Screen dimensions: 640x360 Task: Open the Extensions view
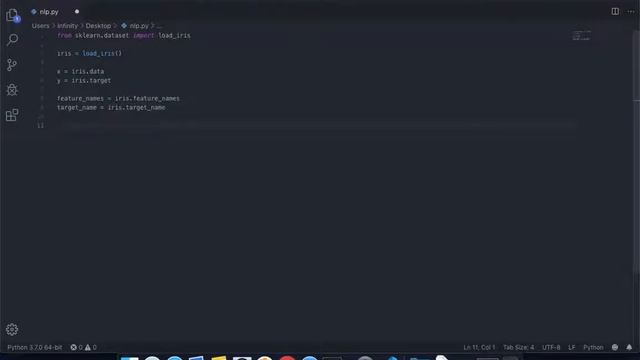coord(12,115)
